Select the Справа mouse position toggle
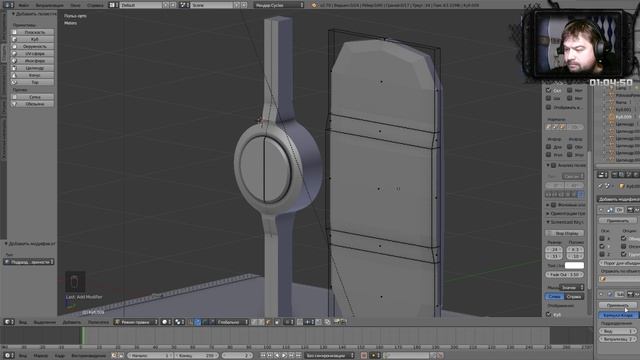Screen dimensions: 640x360 (x=574, y=296)
